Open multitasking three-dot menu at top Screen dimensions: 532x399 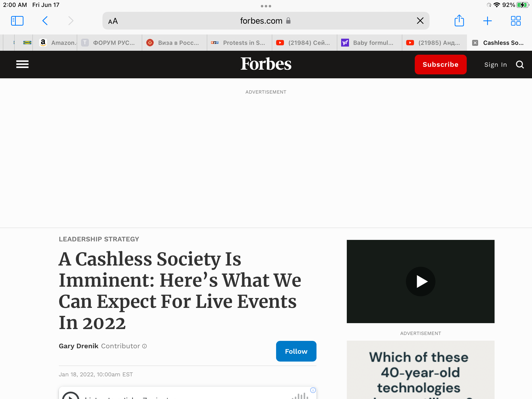[266, 6]
